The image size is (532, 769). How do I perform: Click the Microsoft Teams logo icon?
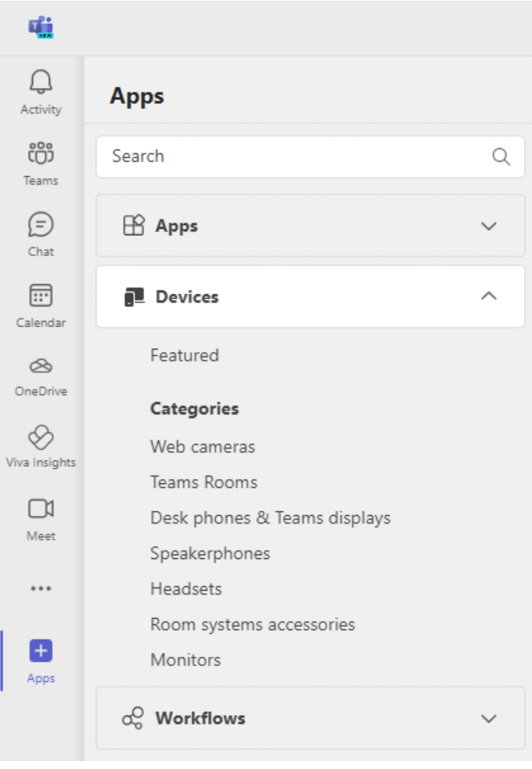(41, 27)
